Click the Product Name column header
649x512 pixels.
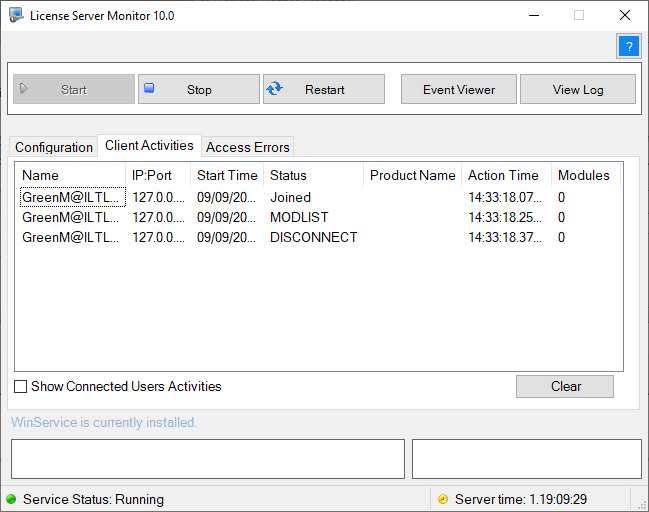coord(412,175)
